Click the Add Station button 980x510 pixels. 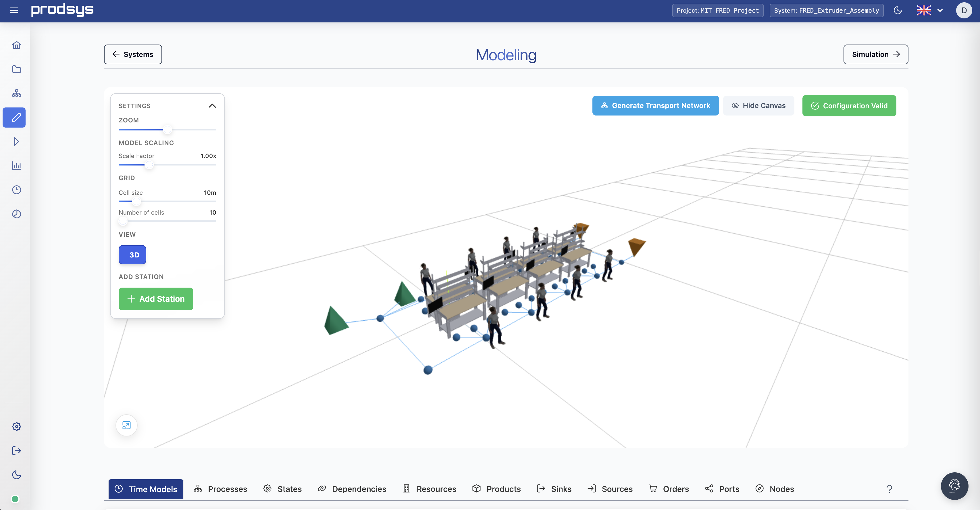click(156, 299)
